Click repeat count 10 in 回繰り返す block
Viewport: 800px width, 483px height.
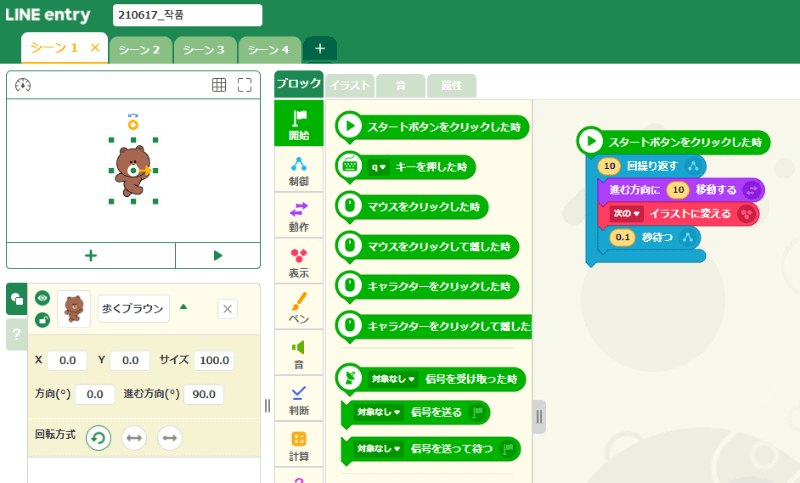609,166
